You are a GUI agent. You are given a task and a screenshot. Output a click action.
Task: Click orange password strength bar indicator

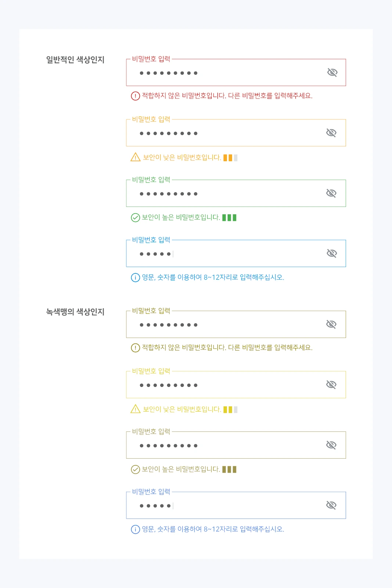click(230, 158)
